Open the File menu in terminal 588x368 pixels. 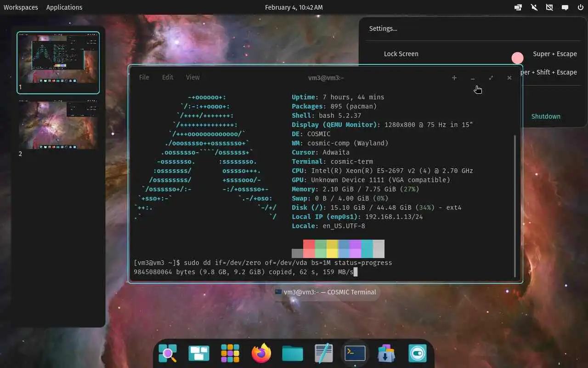point(144,77)
